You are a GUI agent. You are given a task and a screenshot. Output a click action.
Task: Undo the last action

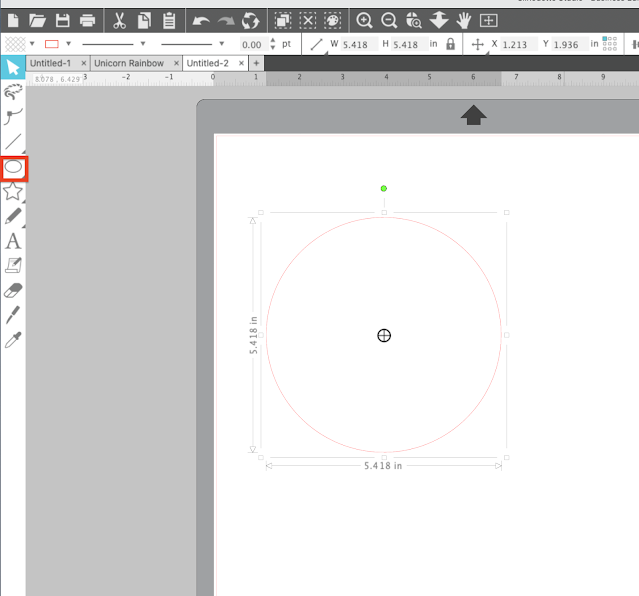click(x=201, y=20)
